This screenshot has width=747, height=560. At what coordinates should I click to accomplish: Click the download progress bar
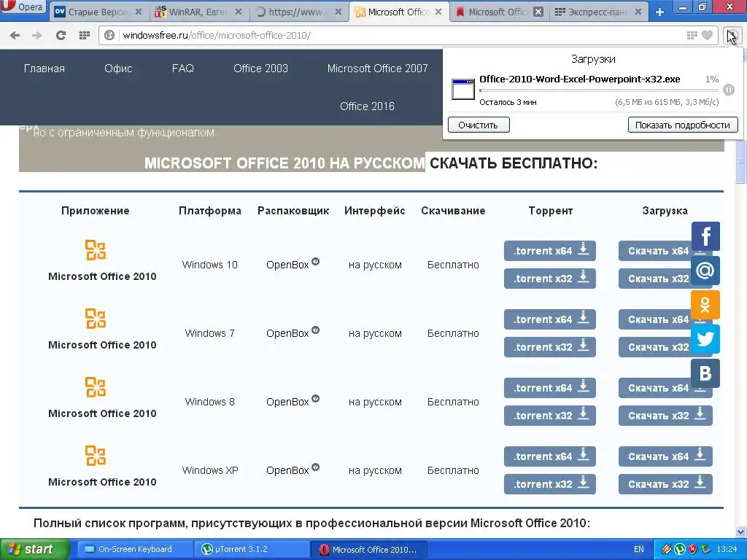599,90
